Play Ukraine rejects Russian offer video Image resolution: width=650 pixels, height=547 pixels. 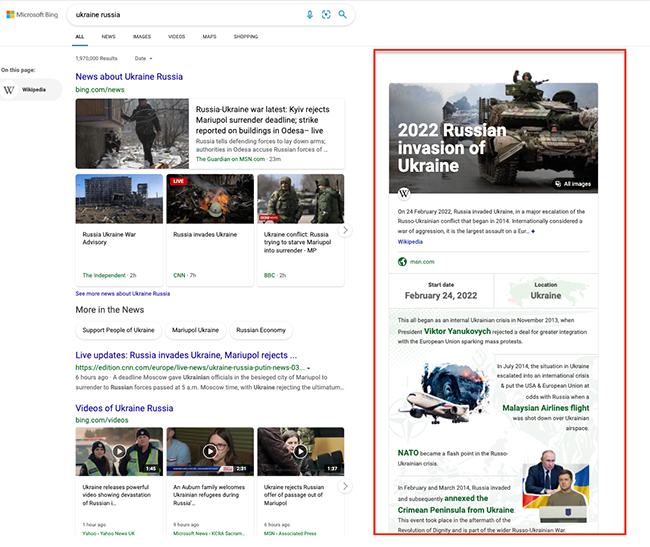click(x=301, y=451)
